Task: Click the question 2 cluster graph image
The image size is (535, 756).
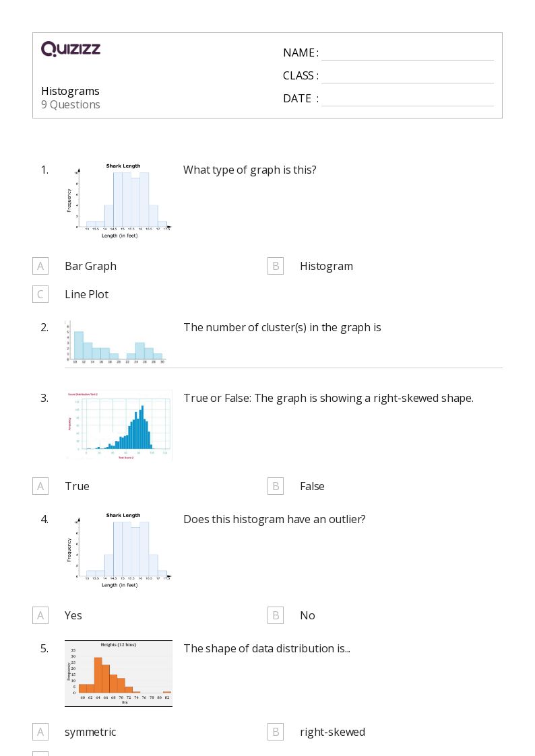Action: 116,343
